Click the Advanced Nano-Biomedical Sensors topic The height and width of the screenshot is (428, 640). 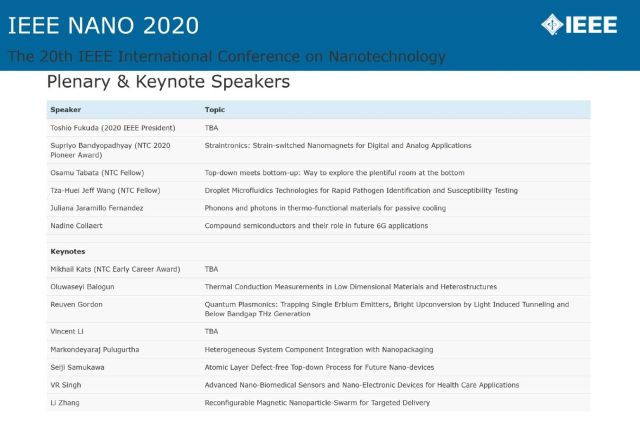pyautogui.click(x=362, y=385)
